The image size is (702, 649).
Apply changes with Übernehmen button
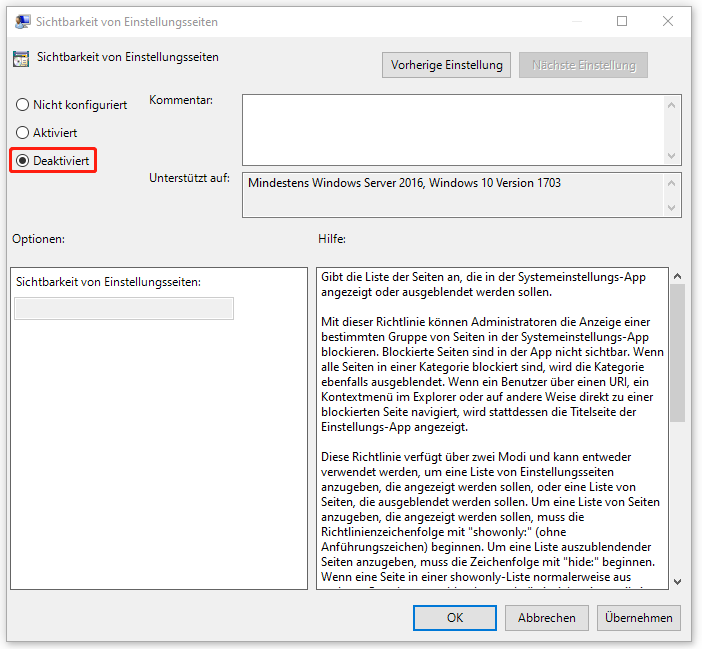[x=638, y=618]
